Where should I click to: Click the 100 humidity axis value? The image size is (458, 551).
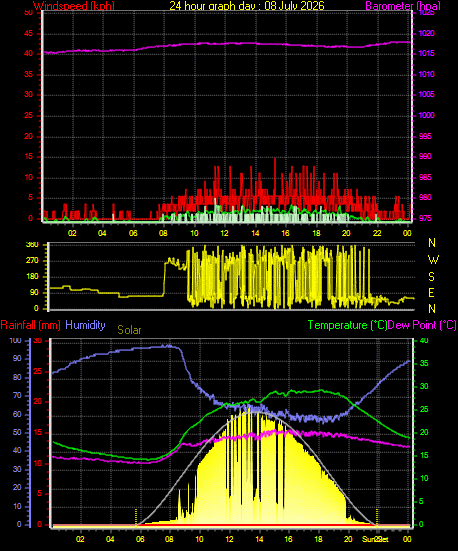tap(15, 341)
